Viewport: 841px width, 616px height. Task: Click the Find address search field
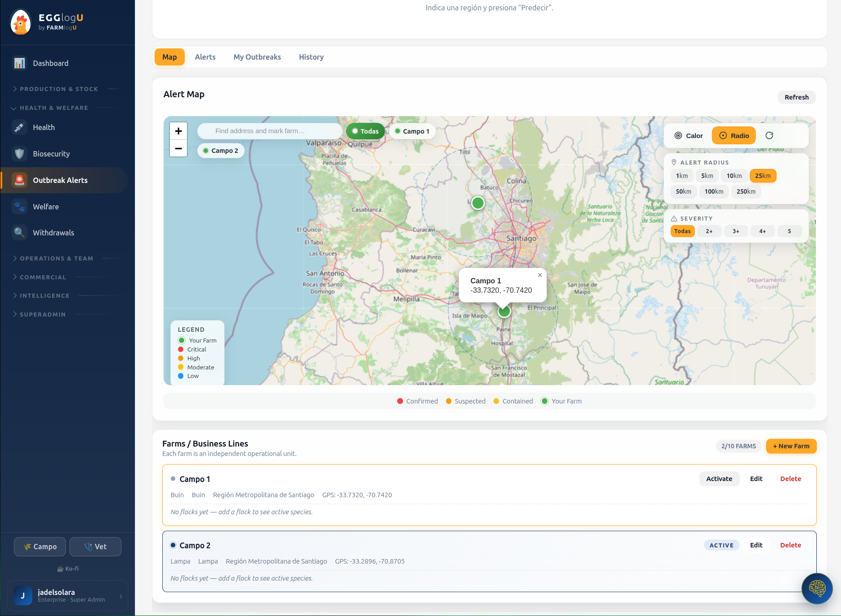(270, 131)
